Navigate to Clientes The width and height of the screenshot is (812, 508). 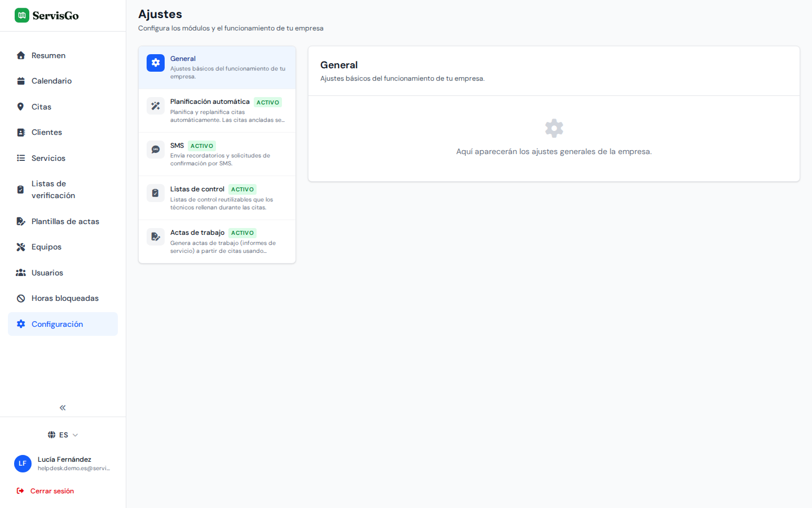tap(63, 132)
